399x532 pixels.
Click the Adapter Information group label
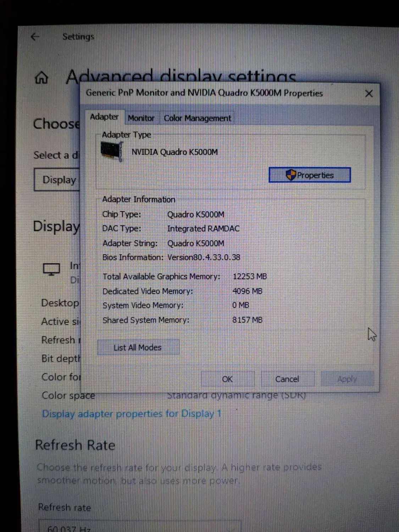(x=139, y=199)
